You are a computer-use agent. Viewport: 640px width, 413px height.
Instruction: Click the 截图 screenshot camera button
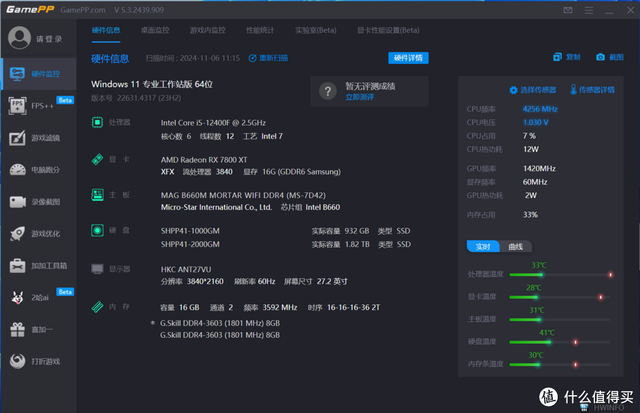(610, 57)
